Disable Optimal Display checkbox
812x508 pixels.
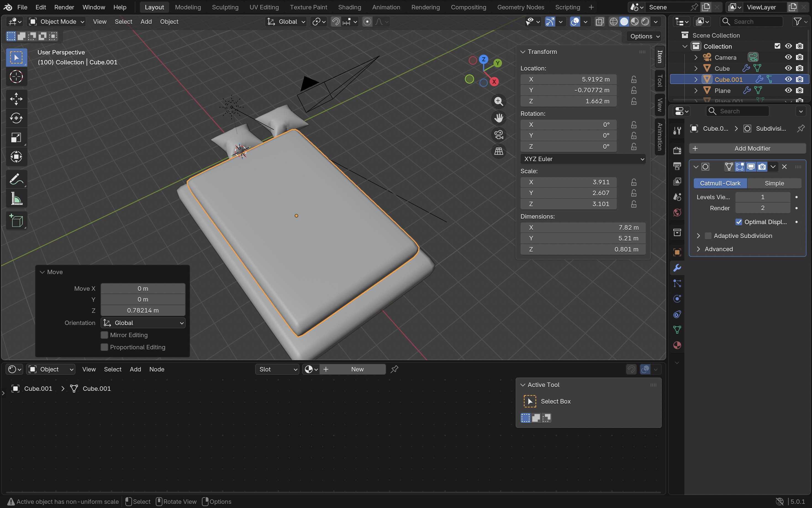[x=739, y=222]
